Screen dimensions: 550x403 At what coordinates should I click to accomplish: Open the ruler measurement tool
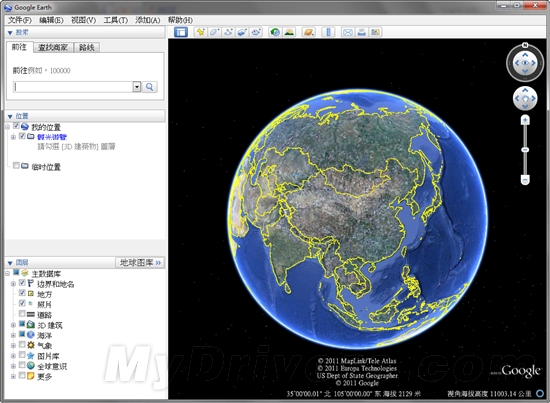328,32
